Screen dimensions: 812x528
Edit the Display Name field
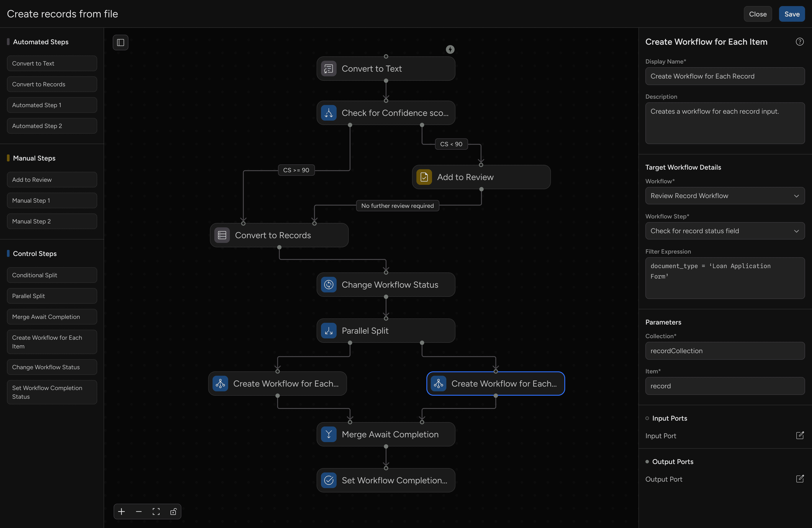tap(724, 76)
